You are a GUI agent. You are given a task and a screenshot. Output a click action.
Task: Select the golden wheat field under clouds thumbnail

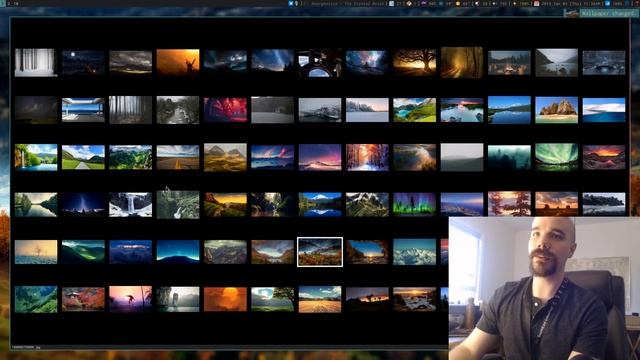click(320, 299)
